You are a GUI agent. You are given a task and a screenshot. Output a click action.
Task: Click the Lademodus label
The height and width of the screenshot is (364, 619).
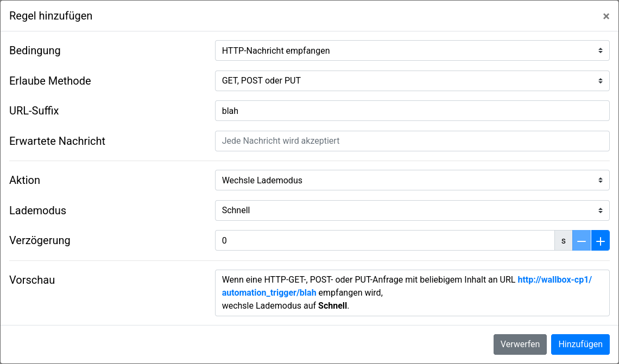[38, 210]
